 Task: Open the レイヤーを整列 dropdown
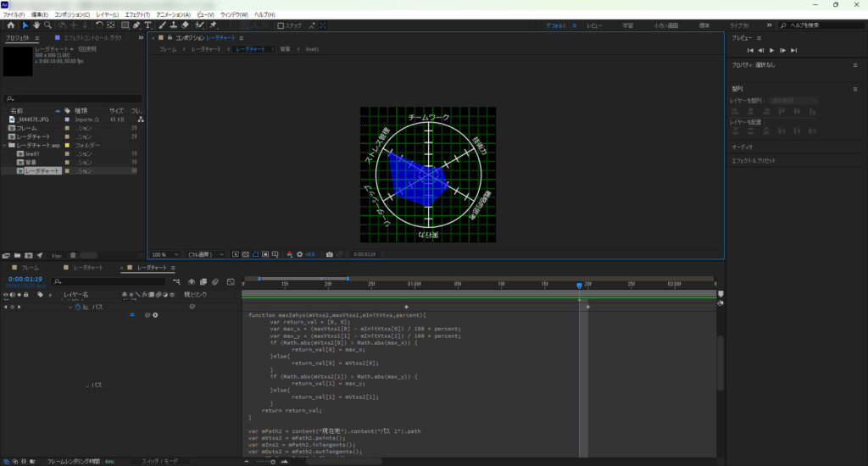[793, 101]
